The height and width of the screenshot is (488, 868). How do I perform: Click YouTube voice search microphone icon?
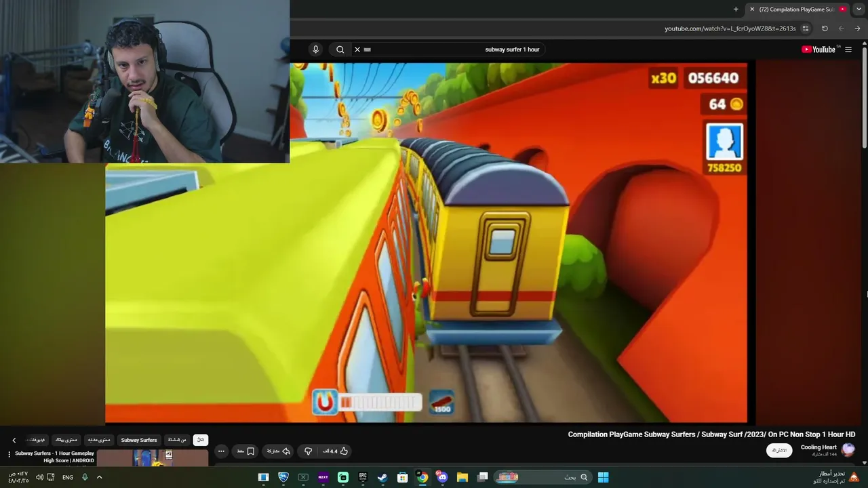point(315,49)
